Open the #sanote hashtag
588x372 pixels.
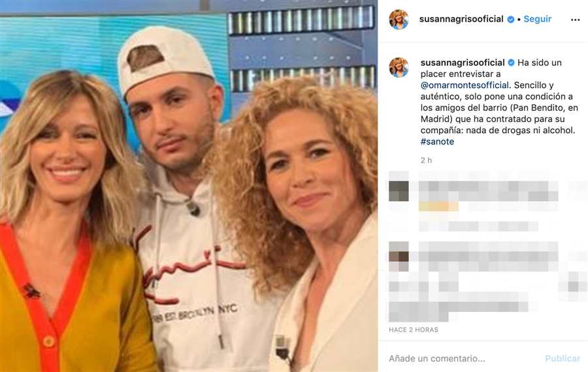coord(437,142)
